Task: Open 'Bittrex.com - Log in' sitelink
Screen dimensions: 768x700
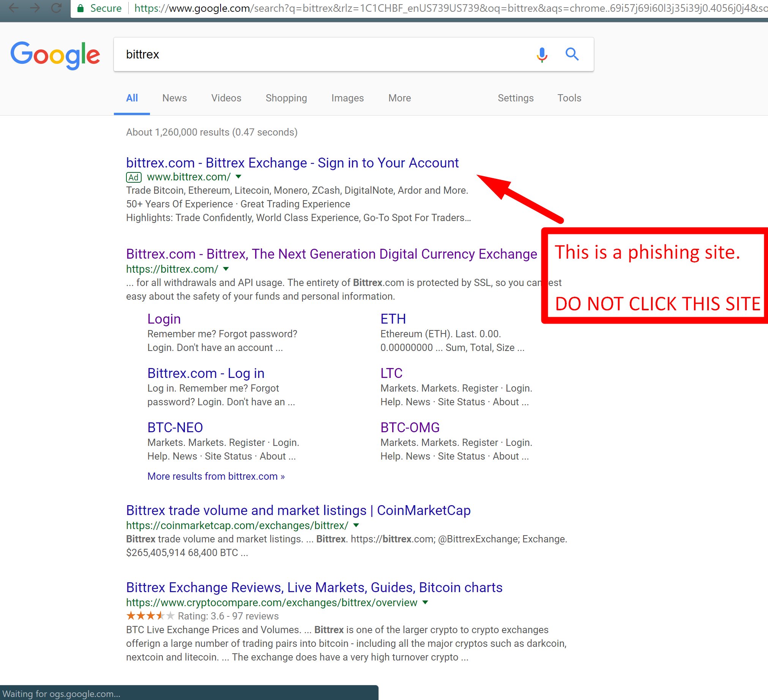Action: [206, 373]
